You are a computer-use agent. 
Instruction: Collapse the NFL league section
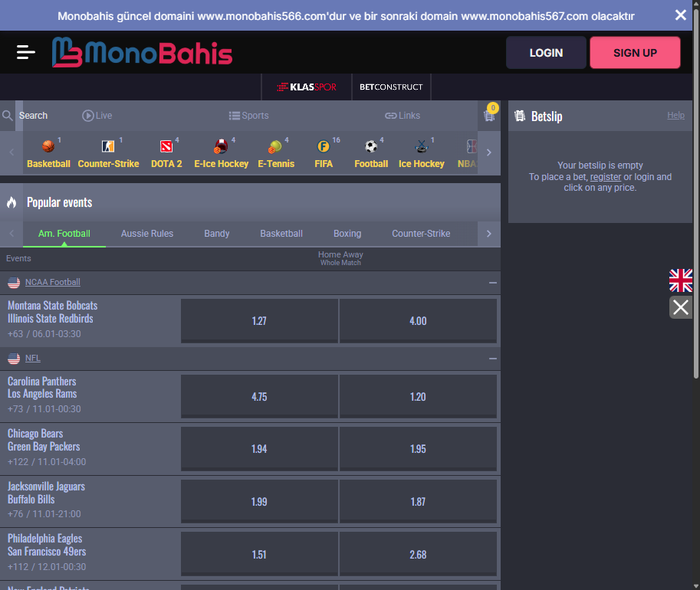pos(492,359)
